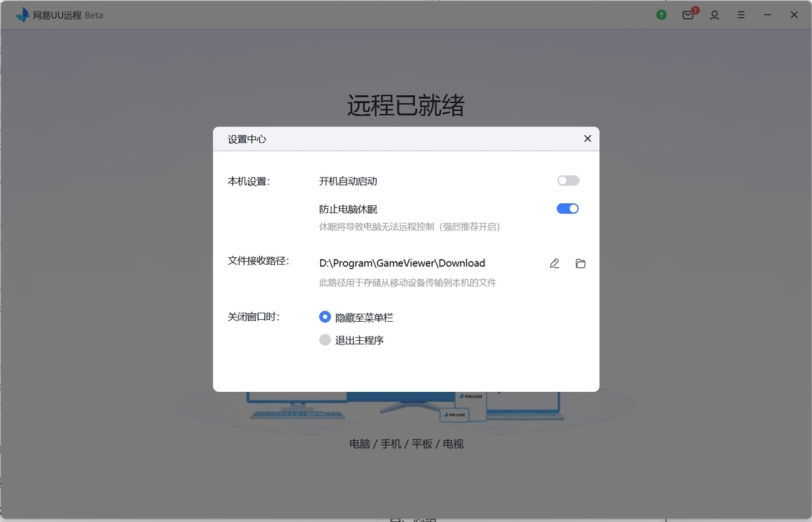Open the hamburger menu icon
812x522 pixels.
741,15
